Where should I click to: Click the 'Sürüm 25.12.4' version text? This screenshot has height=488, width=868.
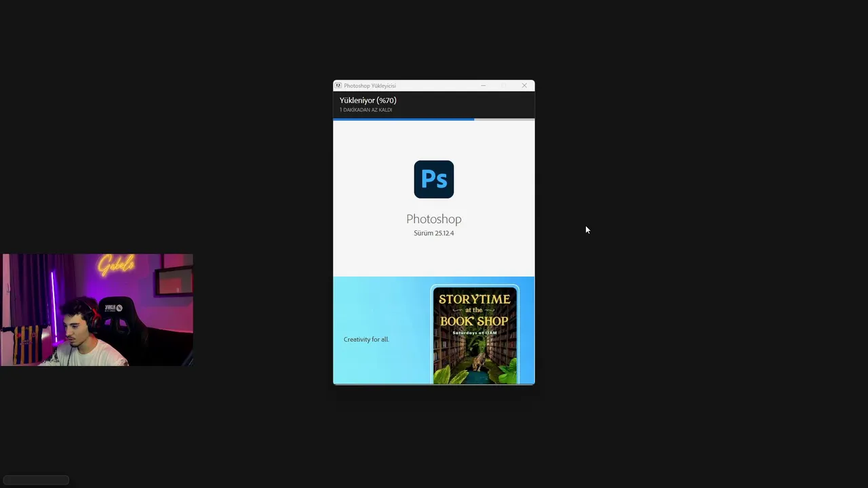[434, 233]
